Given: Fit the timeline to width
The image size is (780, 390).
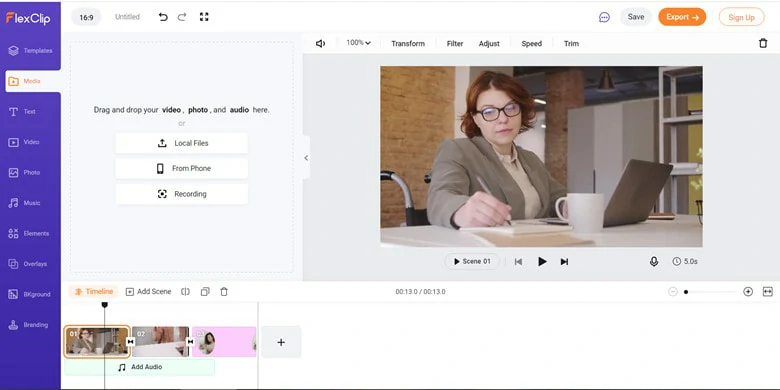Looking at the screenshot, I should [768, 292].
